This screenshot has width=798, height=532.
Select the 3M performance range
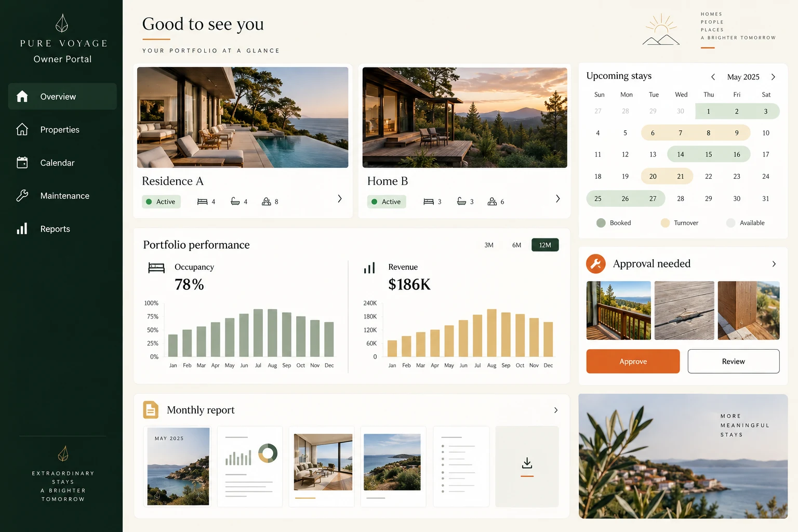click(489, 245)
